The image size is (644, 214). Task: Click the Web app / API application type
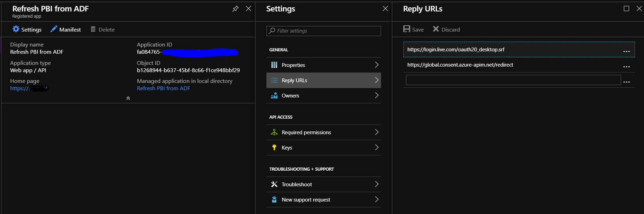[28, 70]
